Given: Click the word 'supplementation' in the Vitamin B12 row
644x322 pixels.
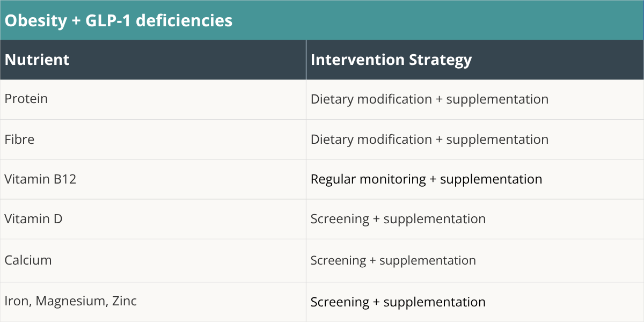Looking at the screenshot, I should pos(491,180).
